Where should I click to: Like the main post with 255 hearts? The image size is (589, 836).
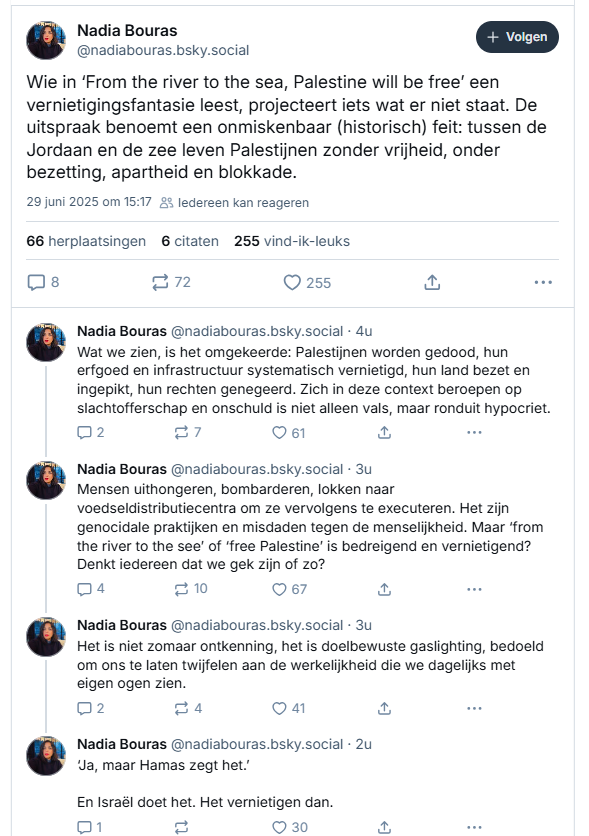pos(307,283)
